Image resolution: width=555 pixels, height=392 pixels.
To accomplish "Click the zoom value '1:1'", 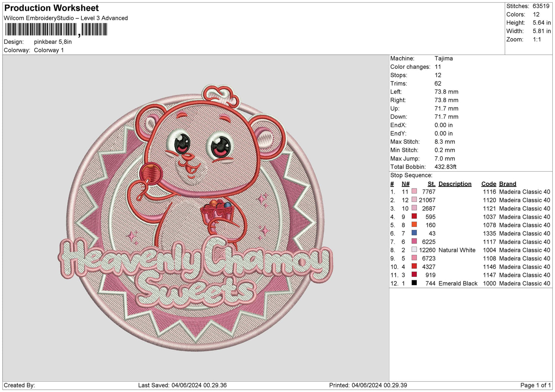I will pos(537,40).
